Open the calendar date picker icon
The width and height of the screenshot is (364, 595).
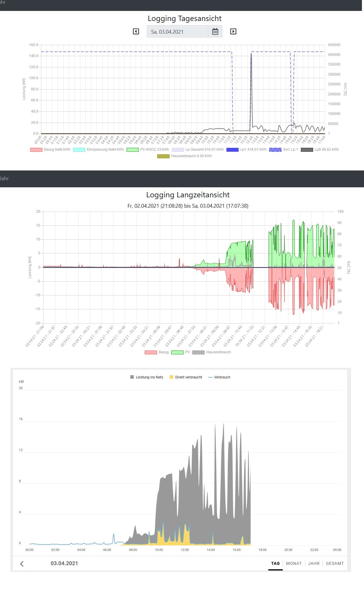pos(215,32)
